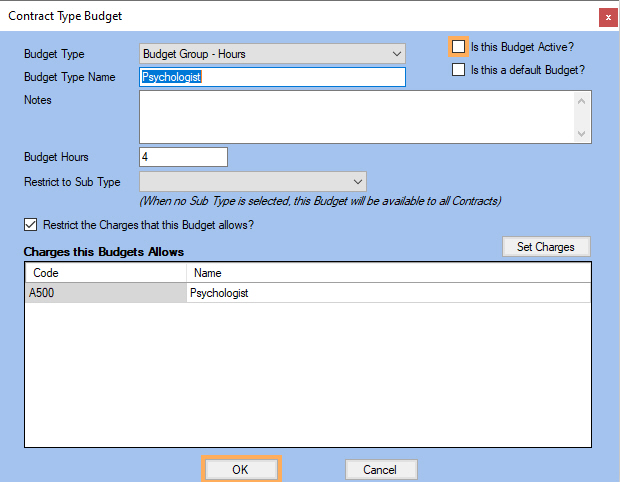Click the Budget Hours label
The height and width of the screenshot is (482, 620).
point(56,157)
